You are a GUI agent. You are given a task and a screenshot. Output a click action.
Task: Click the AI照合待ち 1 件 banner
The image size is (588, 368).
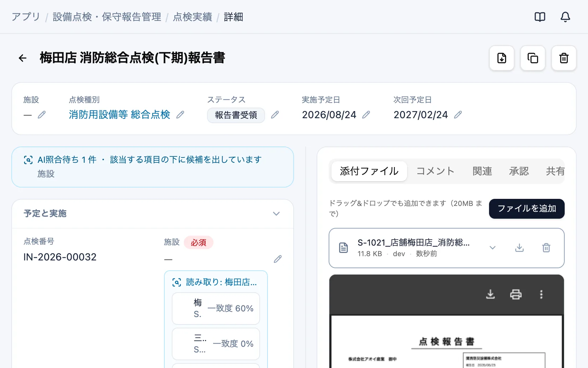click(x=153, y=167)
